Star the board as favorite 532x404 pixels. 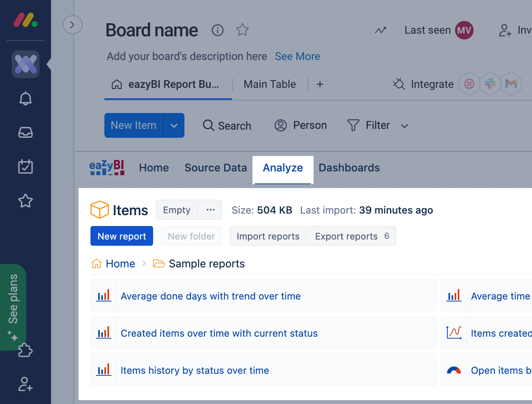point(242,30)
